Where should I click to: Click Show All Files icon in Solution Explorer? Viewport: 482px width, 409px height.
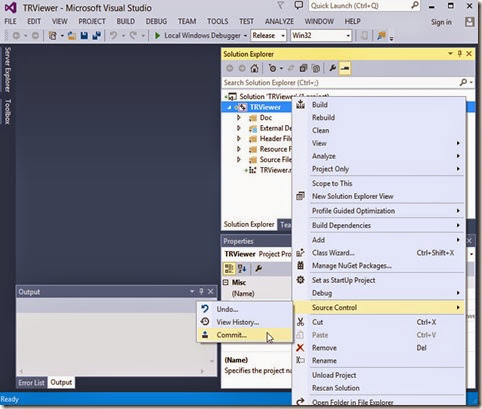[x=315, y=68]
